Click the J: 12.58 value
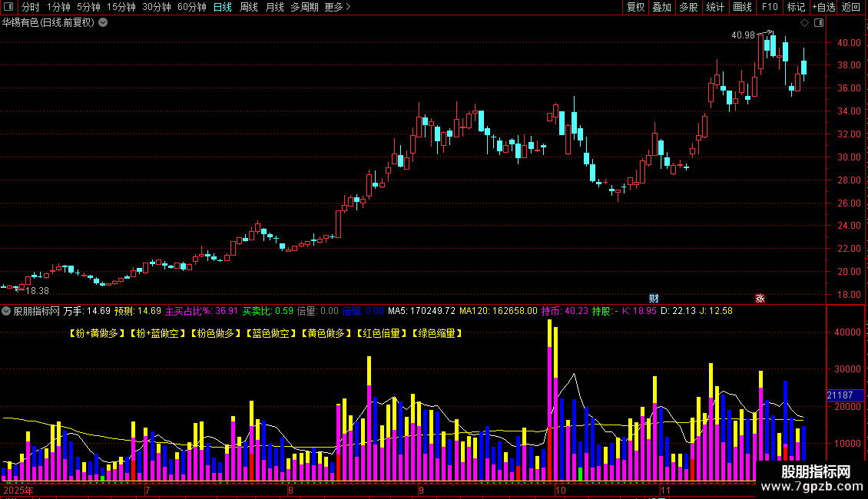 point(716,311)
